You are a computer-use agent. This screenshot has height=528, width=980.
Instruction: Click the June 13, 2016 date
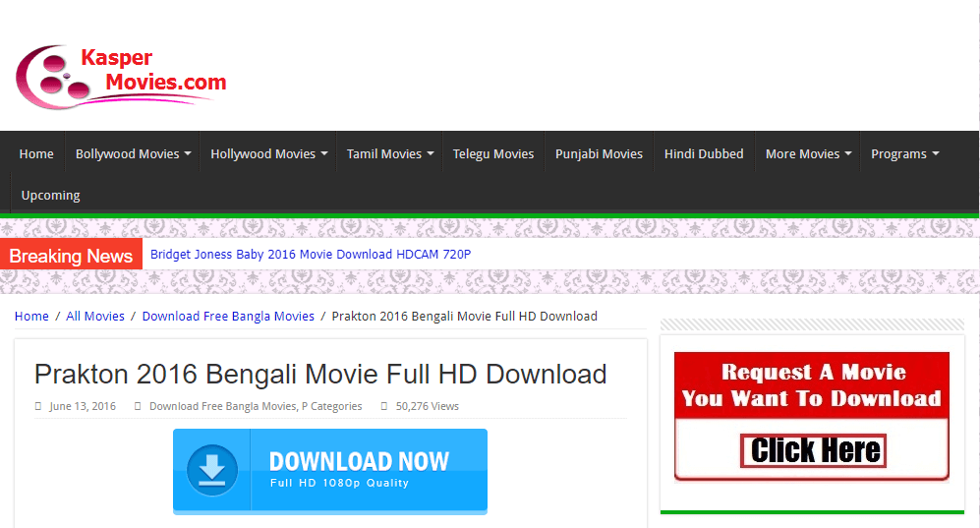pos(83,406)
